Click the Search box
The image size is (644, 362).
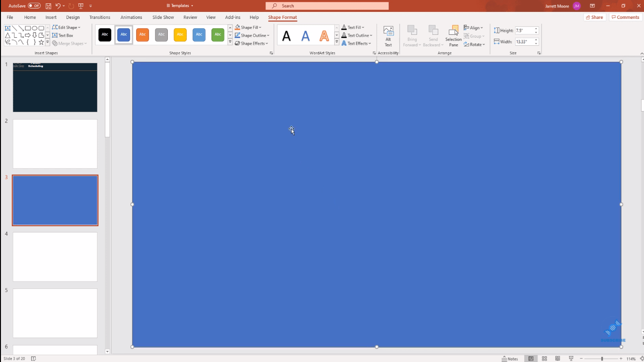coord(327,6)
